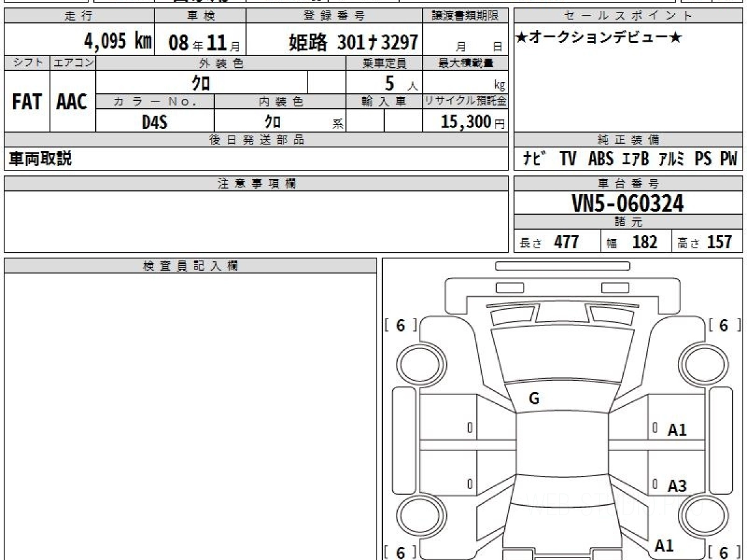Select the 高さ 157 dimension
The image size is (747, 560).
pos(705,242)
